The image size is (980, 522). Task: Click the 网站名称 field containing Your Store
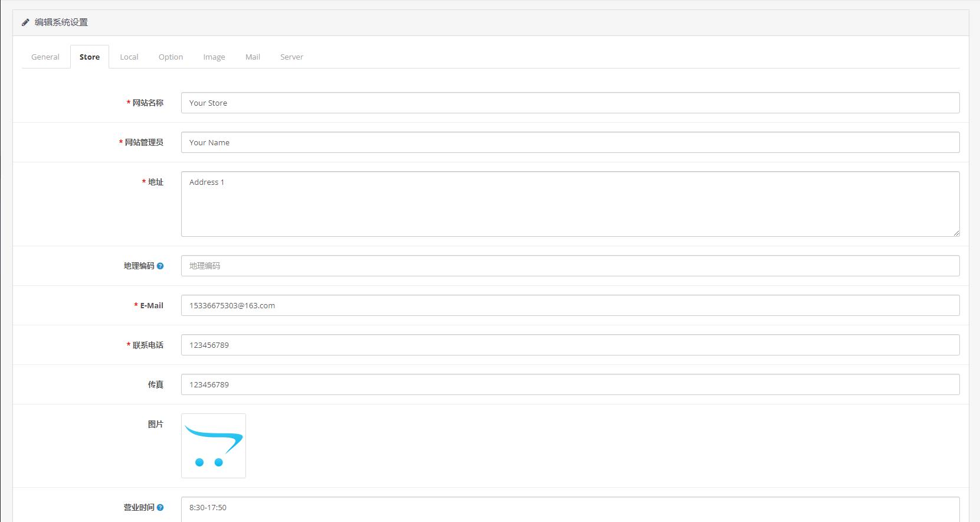569,103
